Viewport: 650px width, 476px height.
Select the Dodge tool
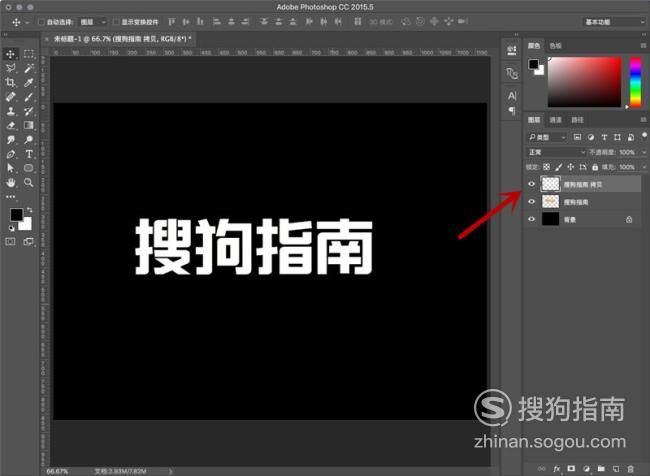[29, 140]
